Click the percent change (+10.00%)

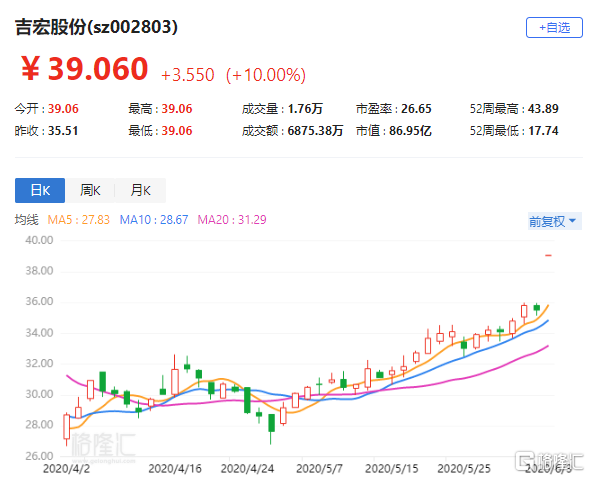tap(266, 75)
